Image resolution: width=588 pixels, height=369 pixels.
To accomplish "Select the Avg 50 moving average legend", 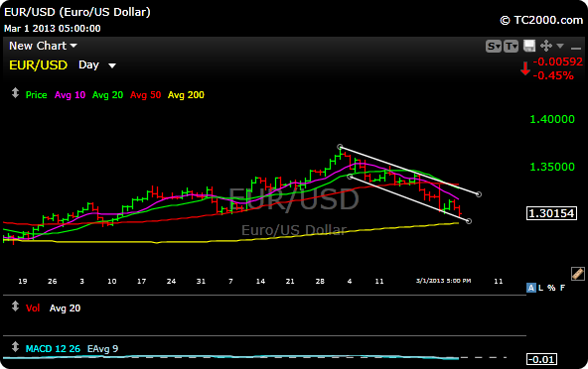I will click(145, 95).
